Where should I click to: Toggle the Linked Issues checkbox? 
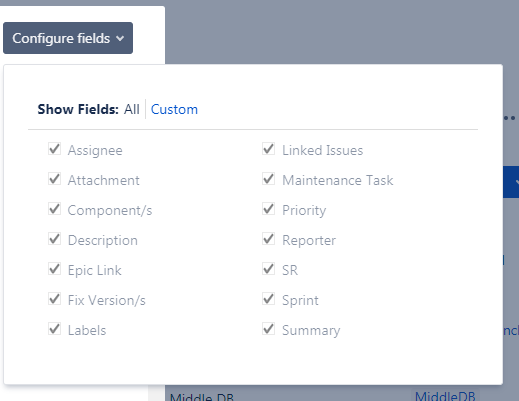(268, 149)
